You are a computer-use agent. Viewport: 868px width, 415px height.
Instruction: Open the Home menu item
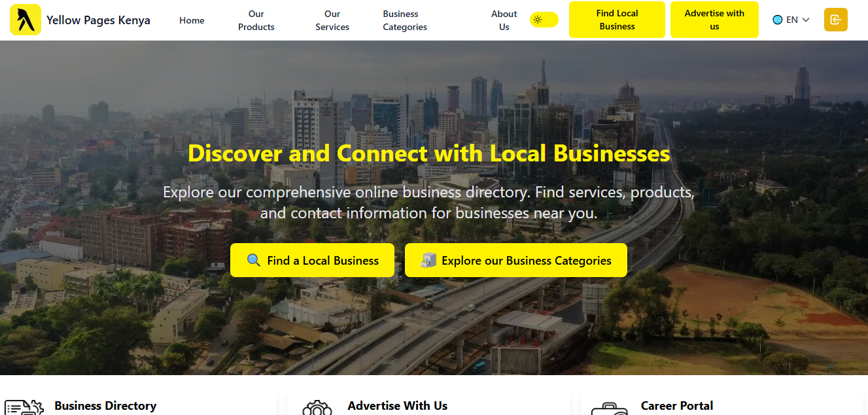[192, 20]
